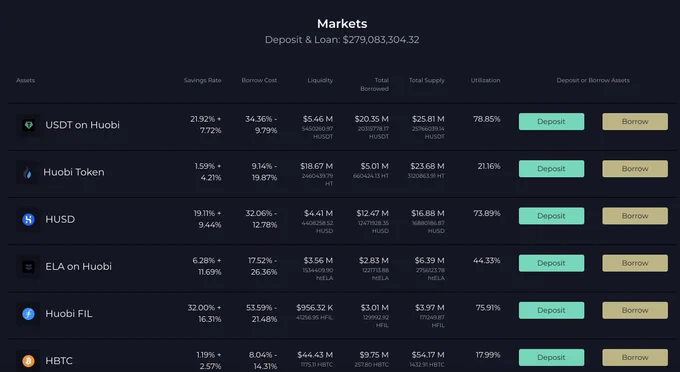This screenshot has height=372, width=680.
Task: Borrow USDT on Huobi
Action: click(x=635, y=121)
